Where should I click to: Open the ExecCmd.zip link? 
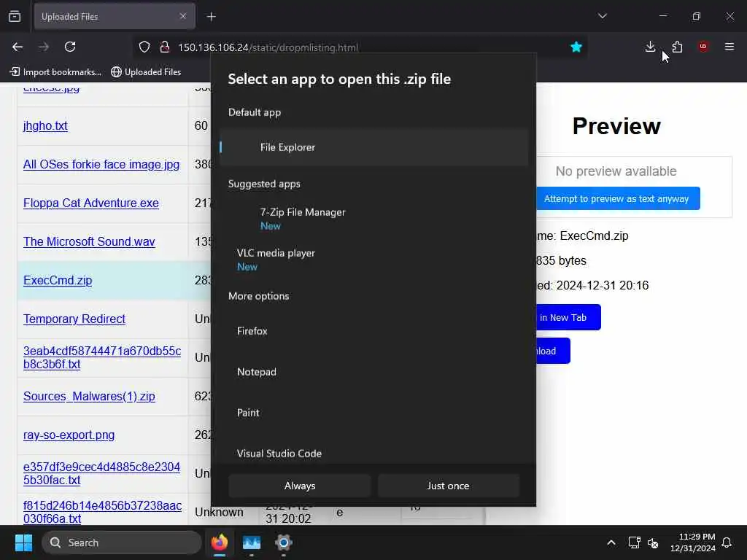point(58,280)
